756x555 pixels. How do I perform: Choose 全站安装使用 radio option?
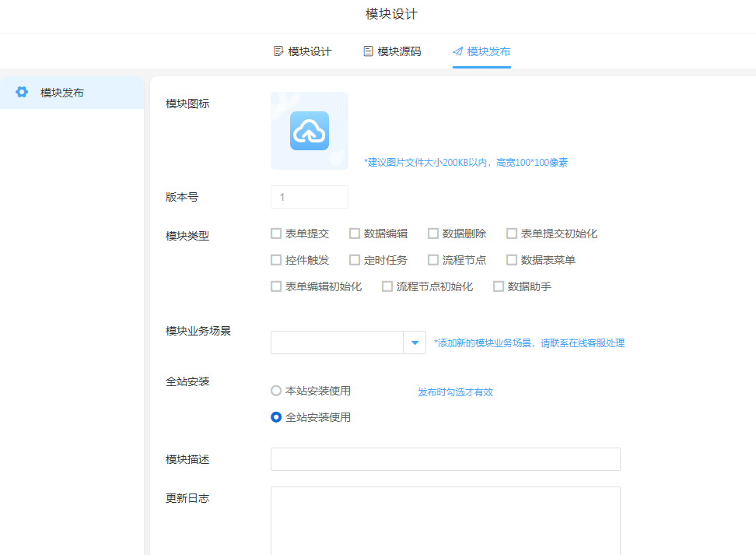276,417
